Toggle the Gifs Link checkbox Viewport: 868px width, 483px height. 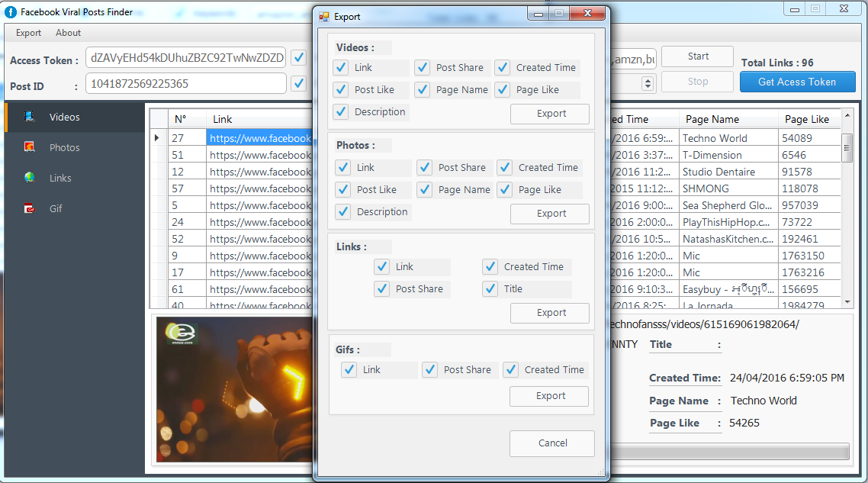coord(349,369)
